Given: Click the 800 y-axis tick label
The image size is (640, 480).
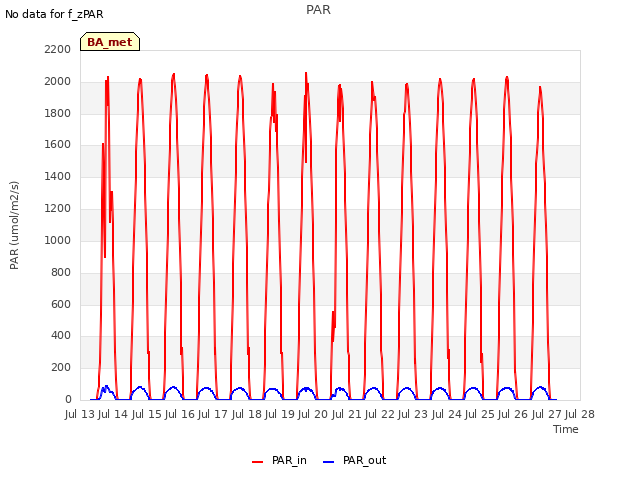Looking at the screenshot, I should (x=61, y=272).
